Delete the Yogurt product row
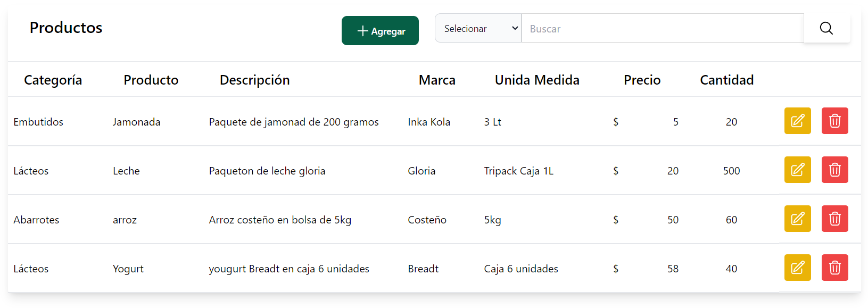The width and height of the screenshot is (868, 308). pos(834,268)
